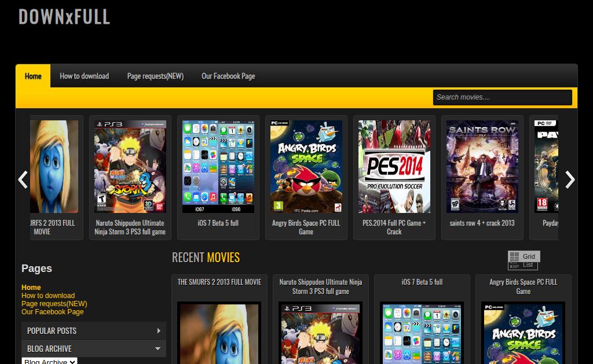
Task: Click 'Naruto Shippuden Ultimate Ninja Storm 3' carousel caption
Action: (x=130, y=227)
